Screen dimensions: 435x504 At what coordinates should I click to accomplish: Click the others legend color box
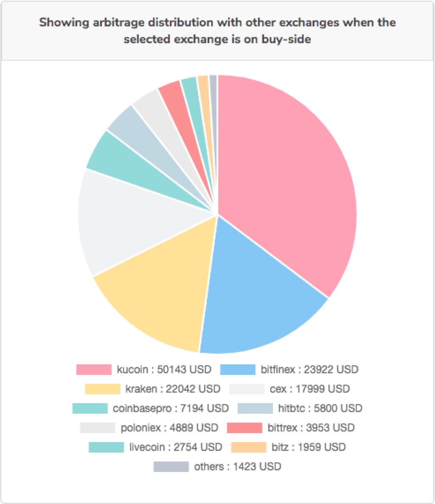tap(171, 467)
